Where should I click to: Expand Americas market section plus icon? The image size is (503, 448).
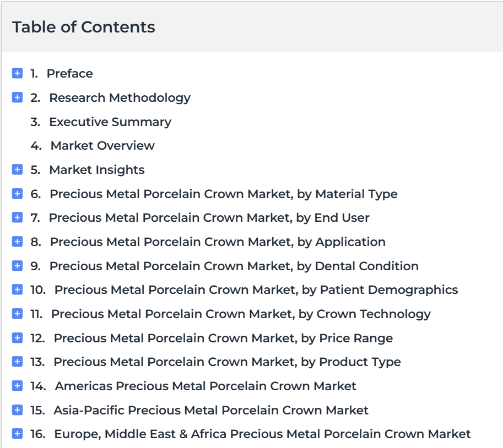pyautogui.click(x=17, y=385)
